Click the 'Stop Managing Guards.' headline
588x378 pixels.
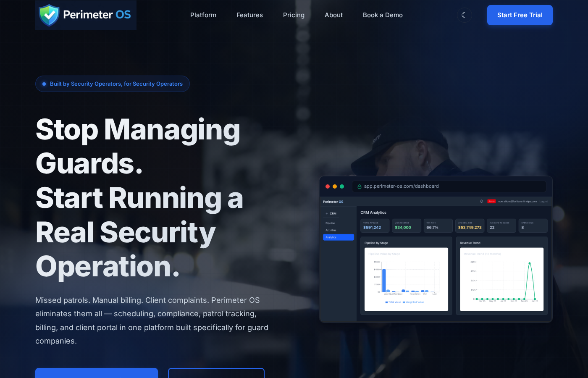(138, 146)
